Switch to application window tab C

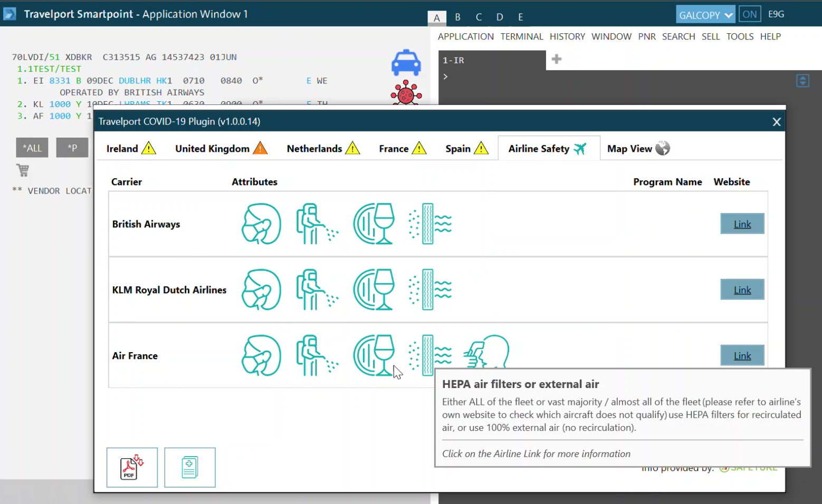(x=479, y=17)
